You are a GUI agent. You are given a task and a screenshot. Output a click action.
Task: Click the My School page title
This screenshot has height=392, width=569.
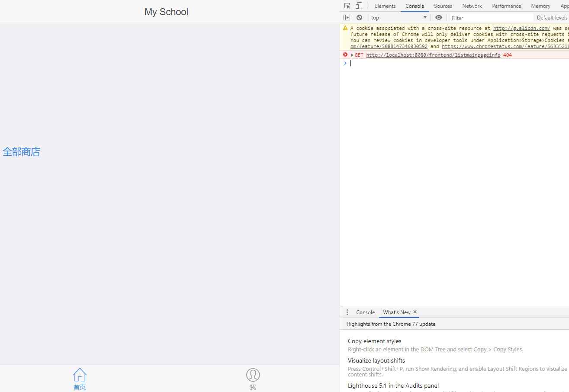click(167, 12)
